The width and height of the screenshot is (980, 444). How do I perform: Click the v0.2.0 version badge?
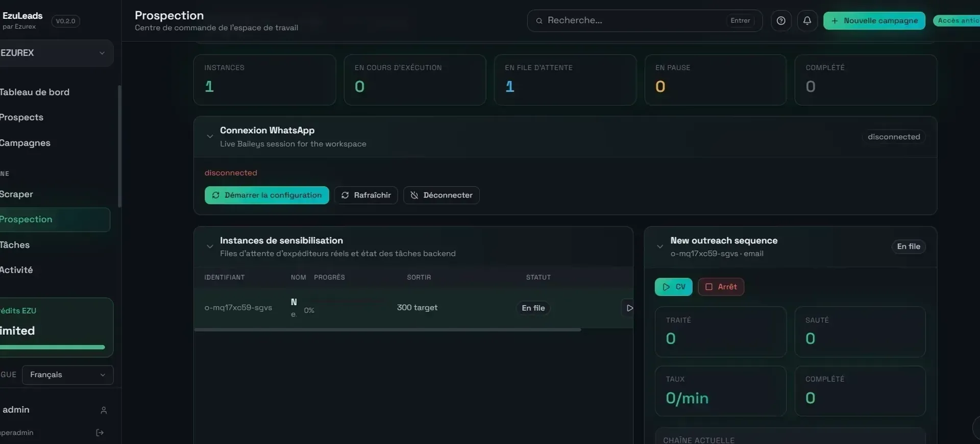point(66,21)
